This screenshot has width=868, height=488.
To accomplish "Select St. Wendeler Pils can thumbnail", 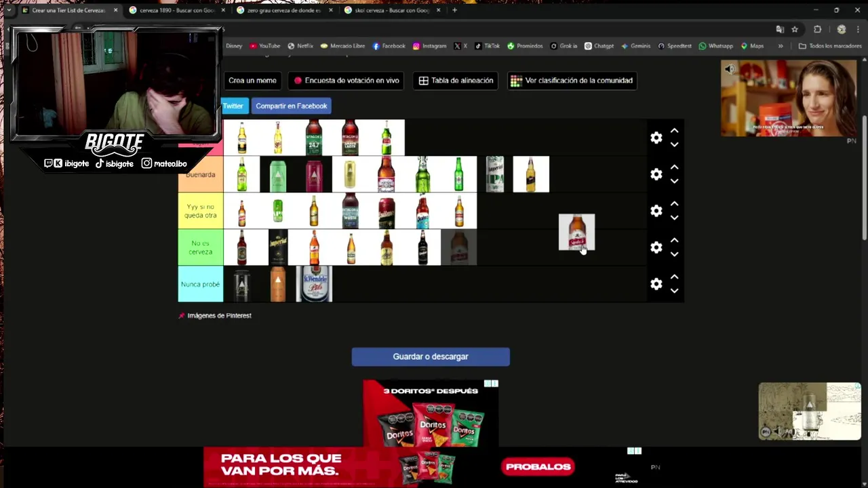I will [314, 284].
